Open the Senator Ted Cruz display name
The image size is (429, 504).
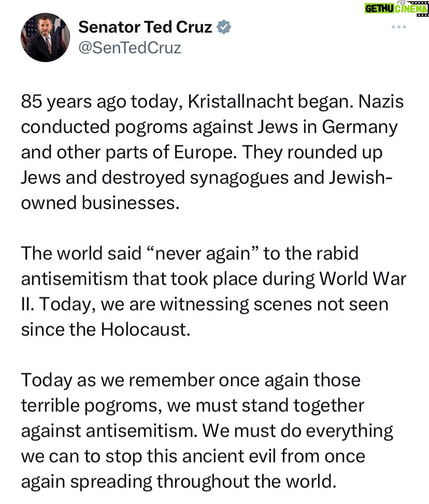[145, 28]
